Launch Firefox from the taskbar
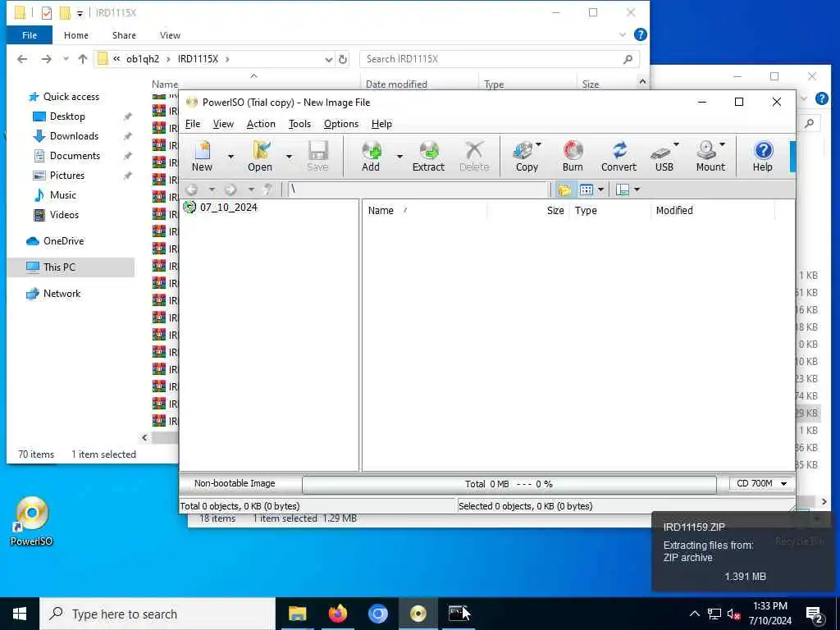 337,614
